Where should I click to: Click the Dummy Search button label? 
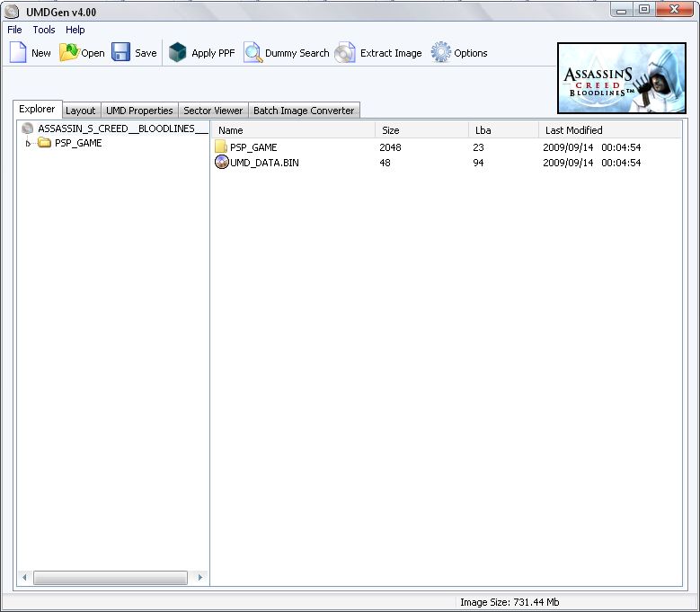tap(297, 53)
